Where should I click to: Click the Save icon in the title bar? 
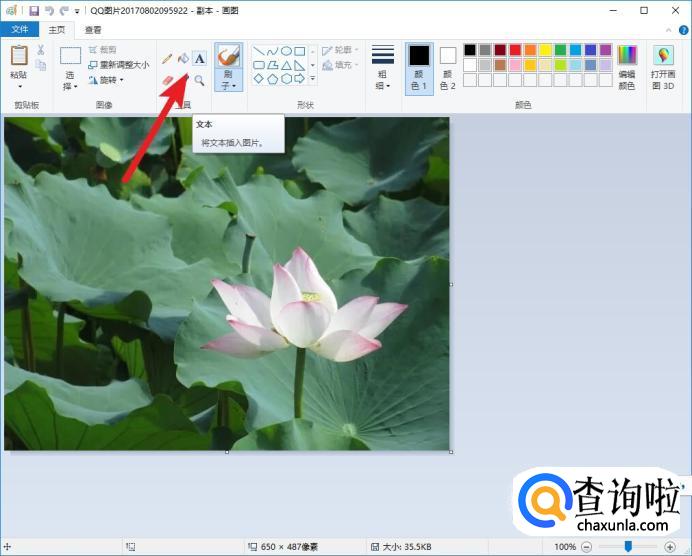pyautogui.click(x=34, y=10)
